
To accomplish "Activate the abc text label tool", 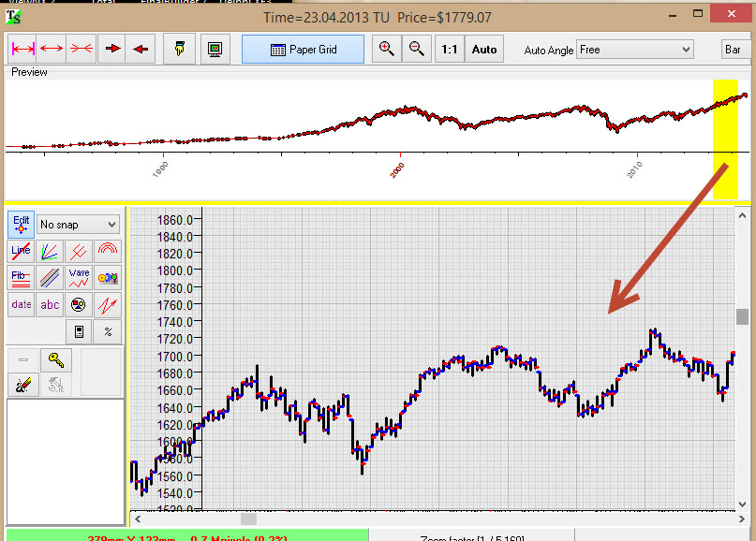I will (50, 305).
